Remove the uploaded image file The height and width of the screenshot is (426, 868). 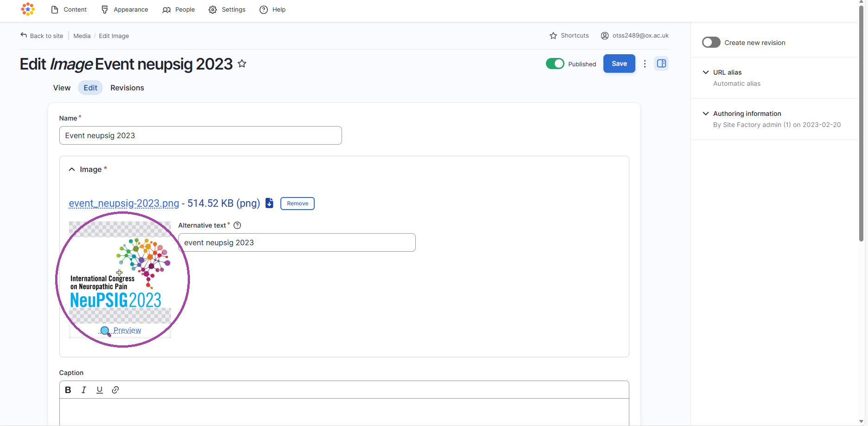(x=297, y=203)
